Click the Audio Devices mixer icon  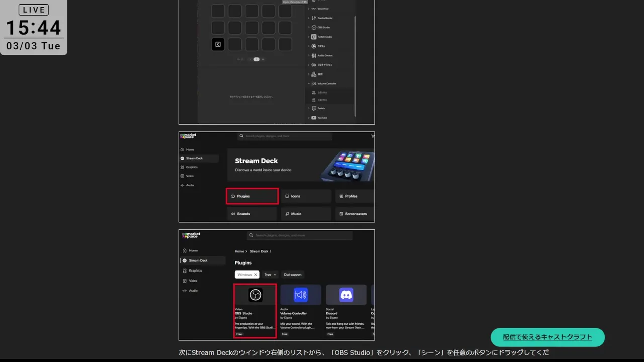(x=314, y=56)
